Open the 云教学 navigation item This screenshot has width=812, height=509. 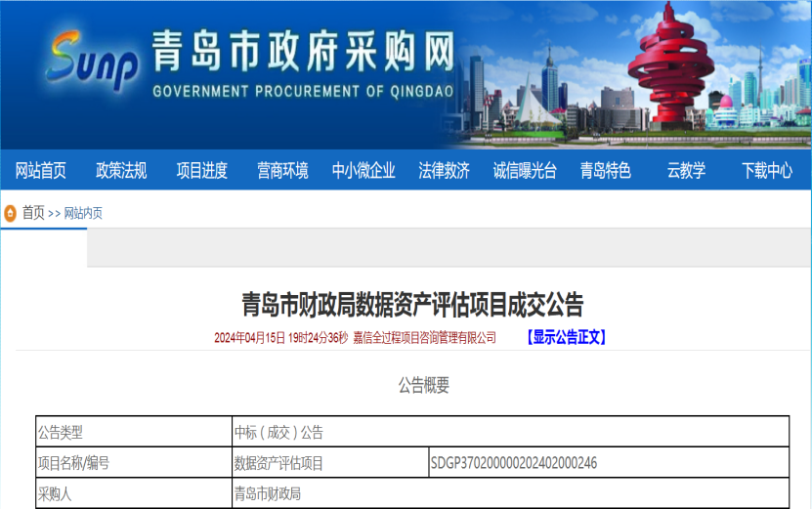pos(686,170)
